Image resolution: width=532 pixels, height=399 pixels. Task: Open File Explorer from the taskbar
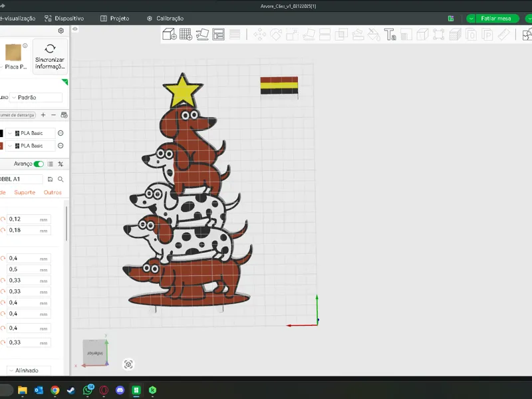pyautogui.click(x=23, y=390)
